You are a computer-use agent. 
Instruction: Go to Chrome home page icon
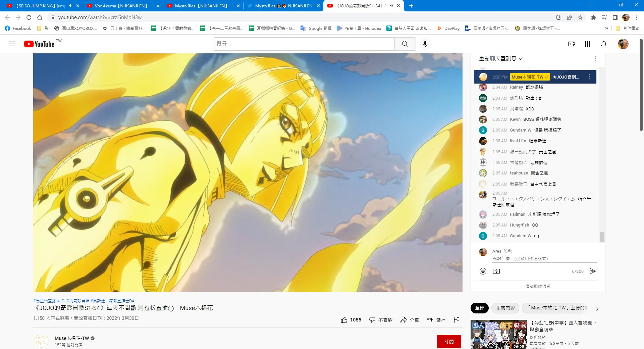pos(40,17)
